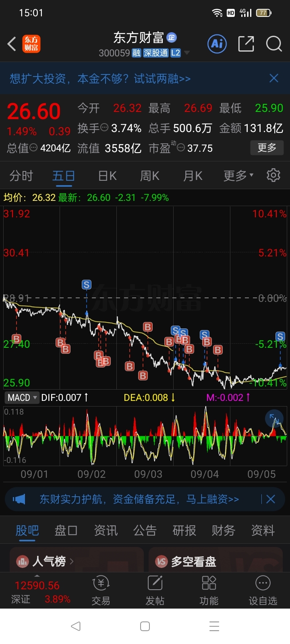Tap the back arrow in the header

point(12,44)
